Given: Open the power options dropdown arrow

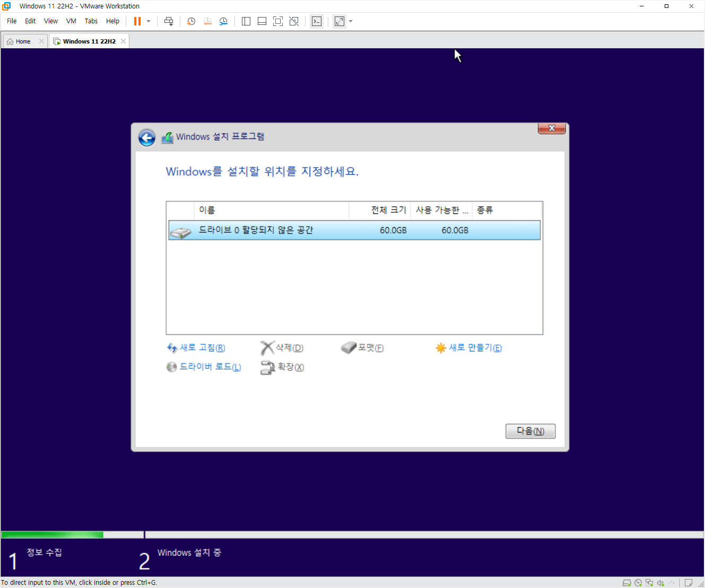Looking at the screenshot, I should [149, 21].
